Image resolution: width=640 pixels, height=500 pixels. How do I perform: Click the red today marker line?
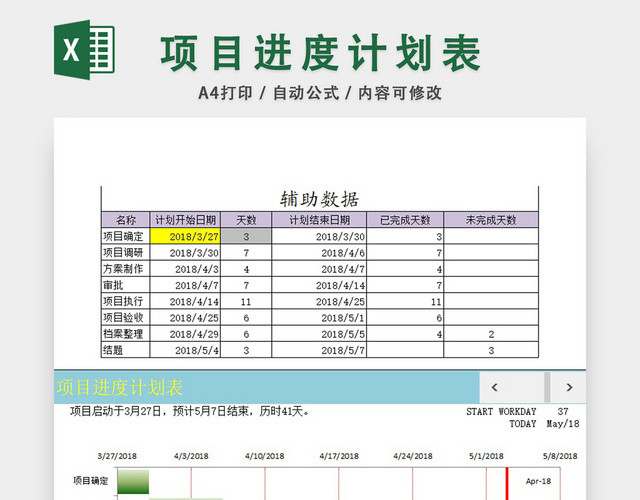[507, 484]
